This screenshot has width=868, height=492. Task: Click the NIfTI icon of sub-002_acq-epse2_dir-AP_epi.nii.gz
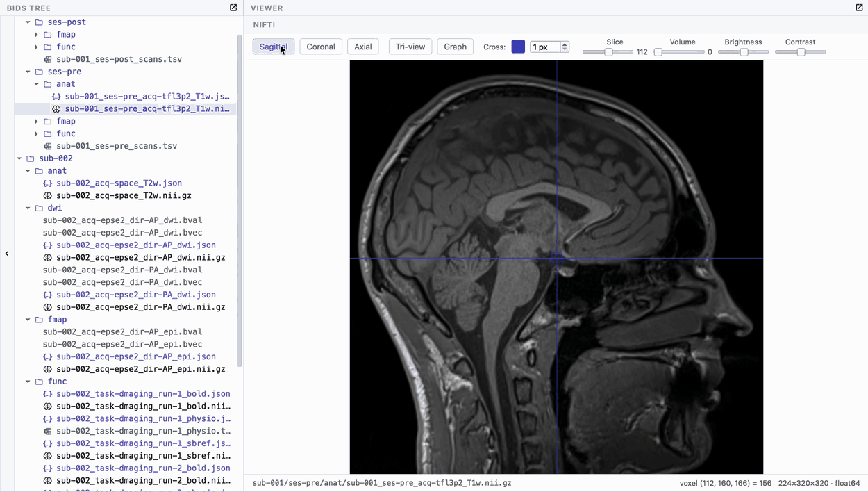pos(48,370)
